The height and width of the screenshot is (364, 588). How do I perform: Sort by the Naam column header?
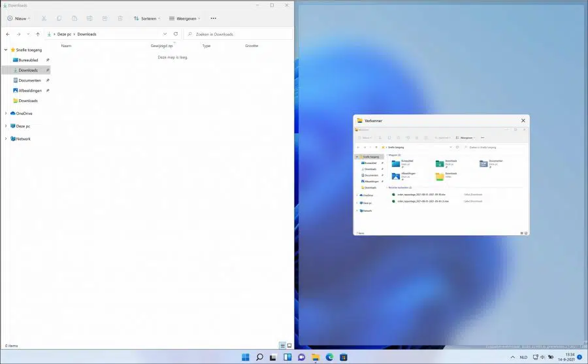pos(66,46)
